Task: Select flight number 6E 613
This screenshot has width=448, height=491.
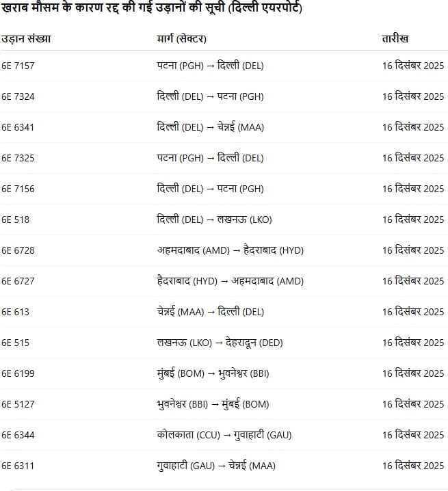Action: point(15,312)
